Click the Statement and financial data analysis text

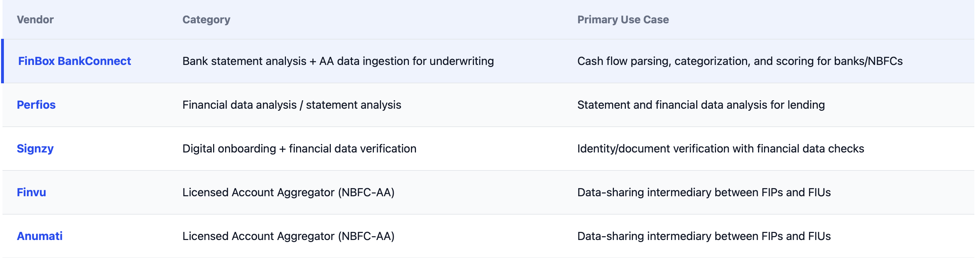701,105
